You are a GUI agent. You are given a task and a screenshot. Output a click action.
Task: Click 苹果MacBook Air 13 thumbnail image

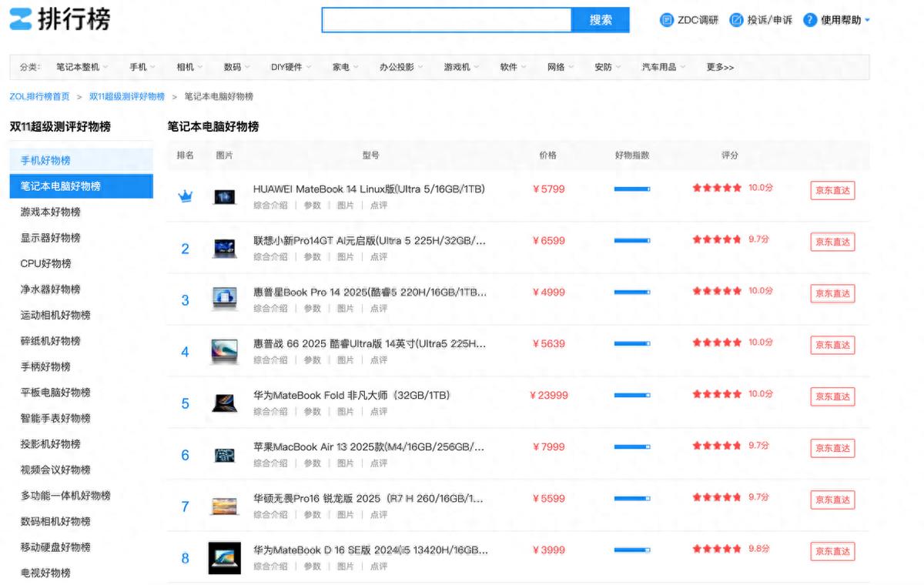pos(224,455)
